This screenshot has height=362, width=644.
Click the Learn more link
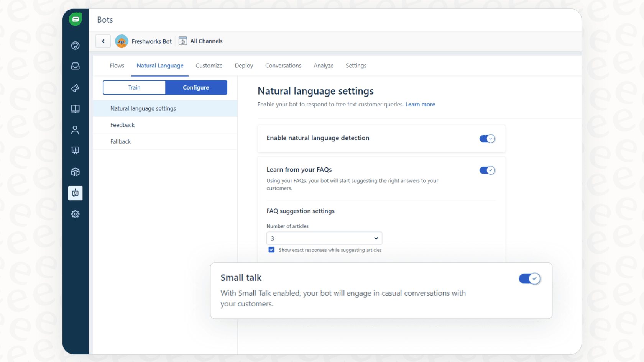coord(420,104)
